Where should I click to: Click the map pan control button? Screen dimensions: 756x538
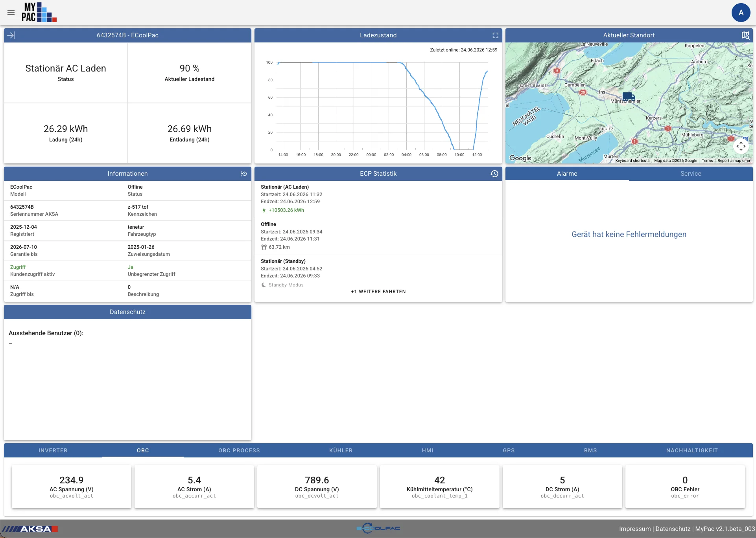pyautogui.click(x=741, y=147)
